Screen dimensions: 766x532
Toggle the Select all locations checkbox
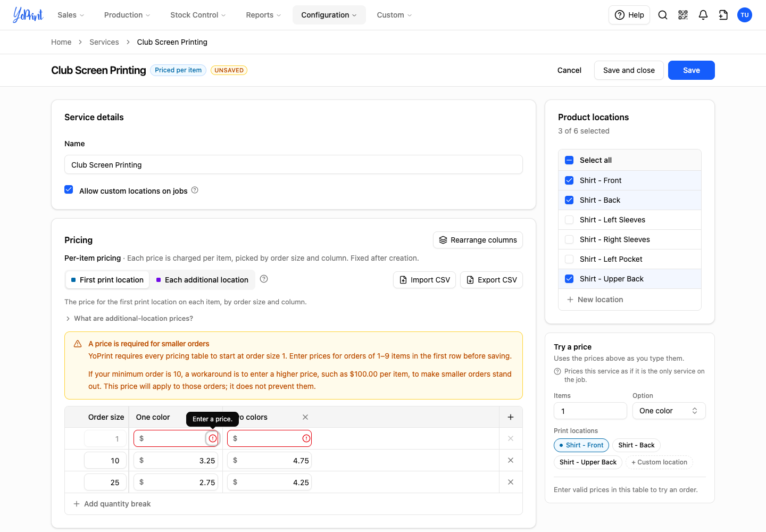pos(569,160)
